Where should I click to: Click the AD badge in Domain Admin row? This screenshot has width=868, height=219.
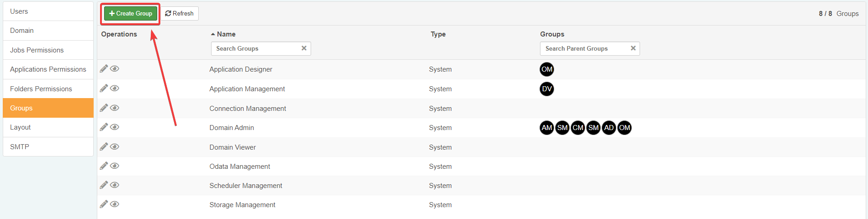[x=609, y=128]
